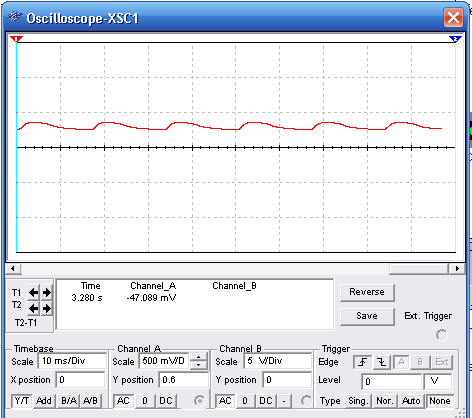Select rising edge trigger icon
The height and width of the screenshot is (418, 472).
363,362
